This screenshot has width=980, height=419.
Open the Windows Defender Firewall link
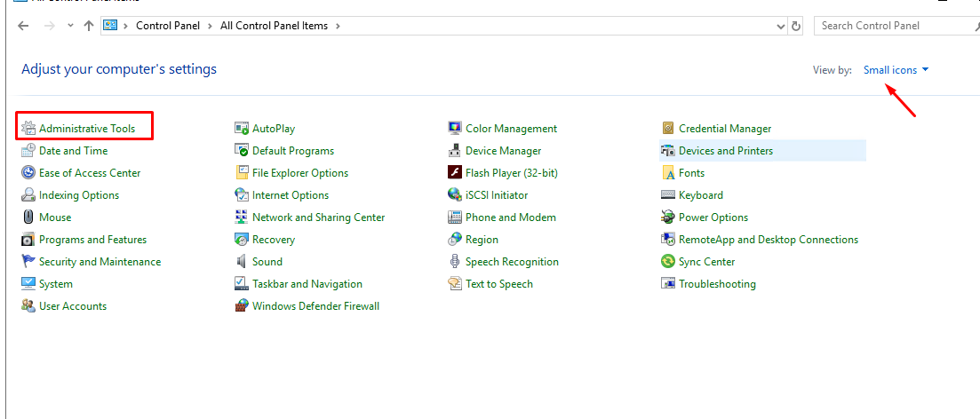315,306
